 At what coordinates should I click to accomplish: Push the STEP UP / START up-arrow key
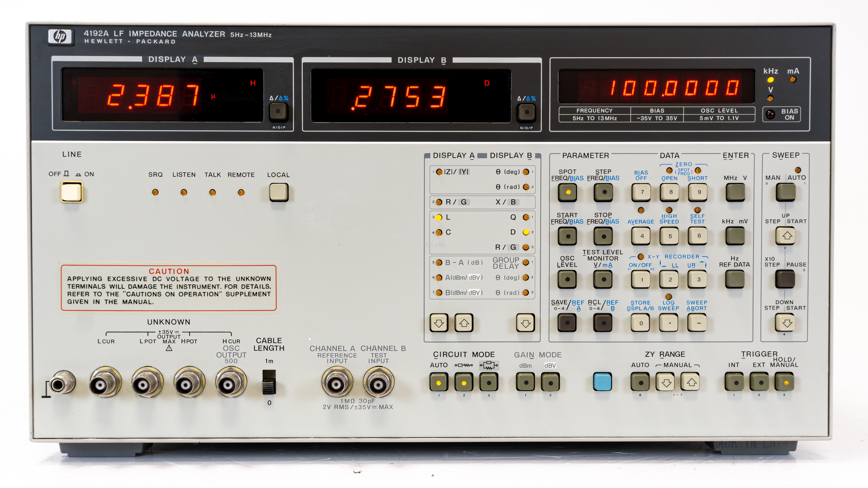click(786, 236)
